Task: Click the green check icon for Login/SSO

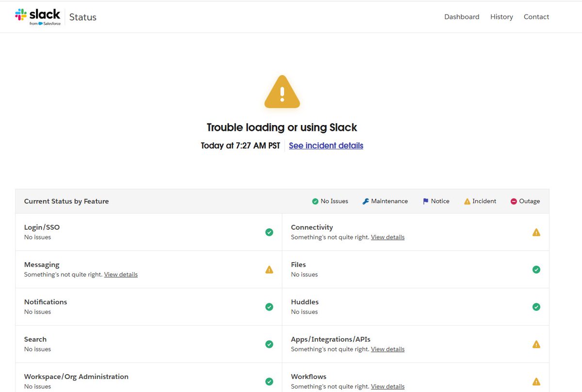Action: 269,232
